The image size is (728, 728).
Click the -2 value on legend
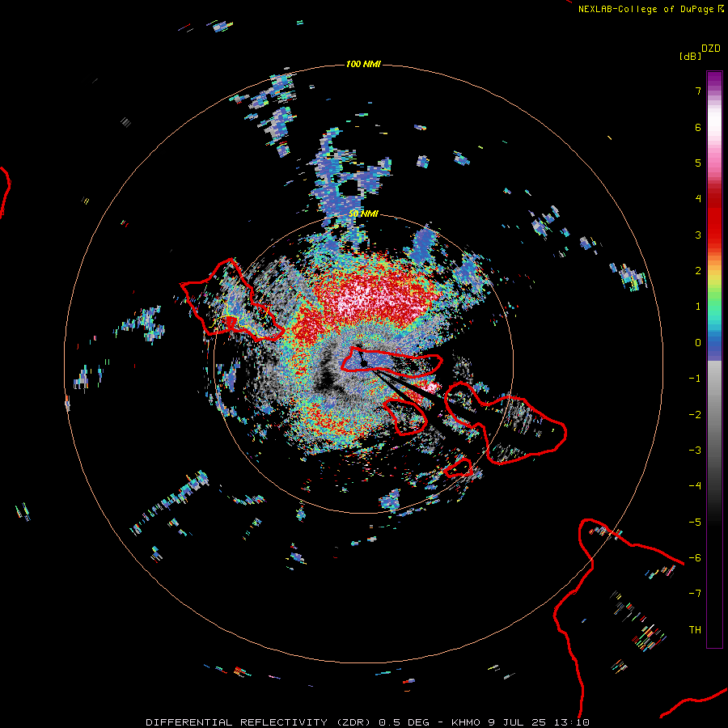(695, 415)
